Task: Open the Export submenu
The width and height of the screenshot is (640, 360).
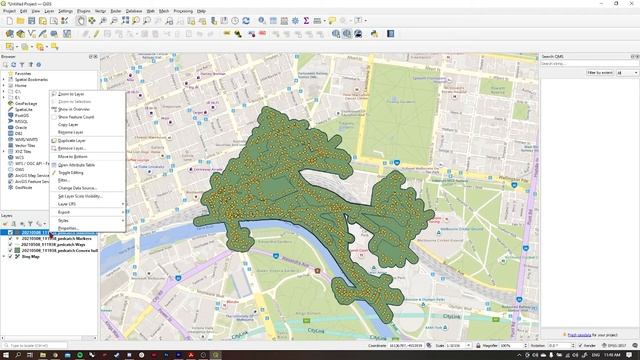Action: coord(87,212)
